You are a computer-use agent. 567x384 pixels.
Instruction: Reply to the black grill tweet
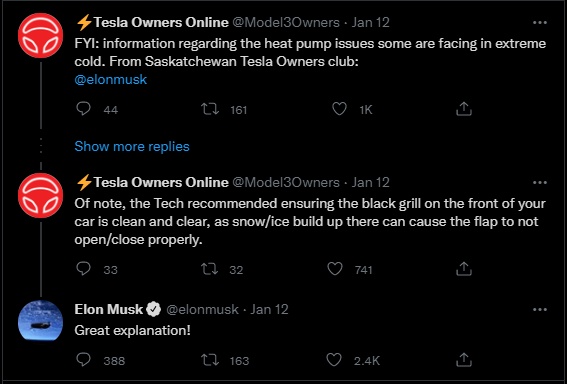tap(84, 269)
